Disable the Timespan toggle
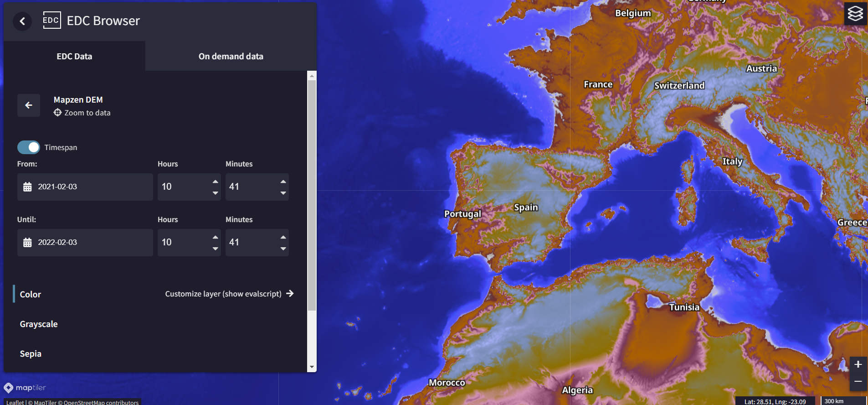868x405 pixels. [29, 147]
